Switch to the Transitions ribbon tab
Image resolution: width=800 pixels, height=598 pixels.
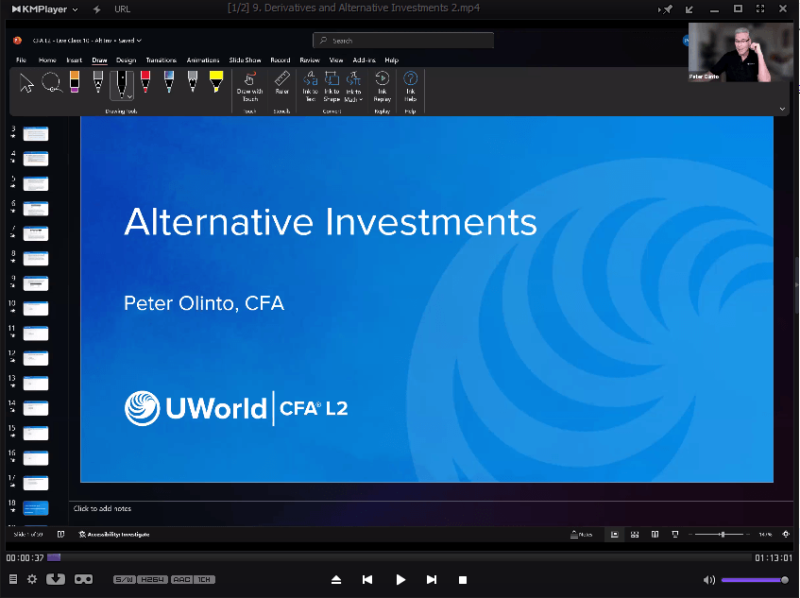161,60
